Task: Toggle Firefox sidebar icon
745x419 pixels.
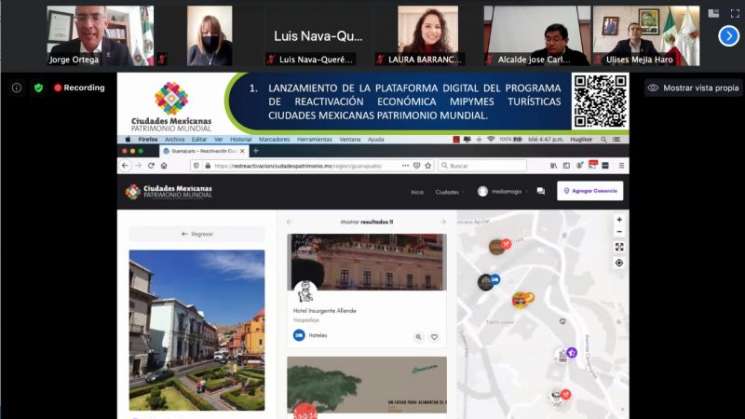Action: [x=566, y=166]
